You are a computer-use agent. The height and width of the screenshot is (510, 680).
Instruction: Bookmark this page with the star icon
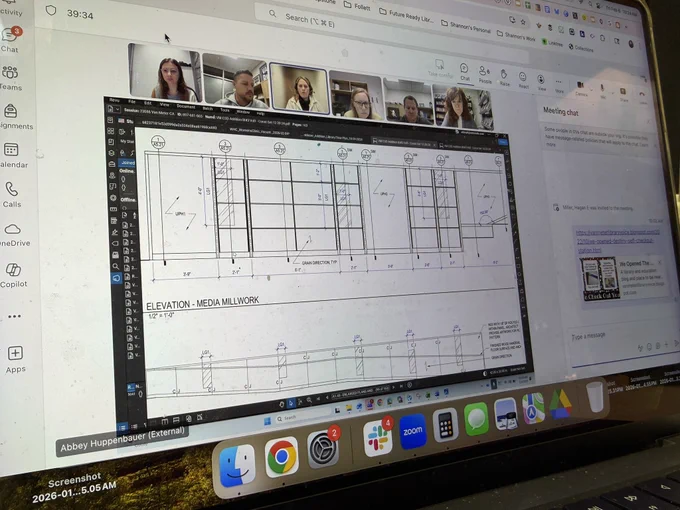tap(523, 22)
